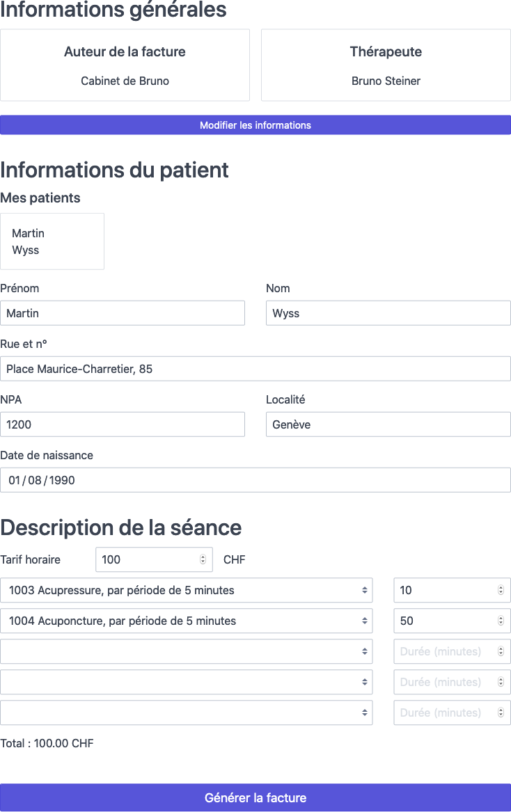Focus the third row Durée (minutes) field

(446, 651)
